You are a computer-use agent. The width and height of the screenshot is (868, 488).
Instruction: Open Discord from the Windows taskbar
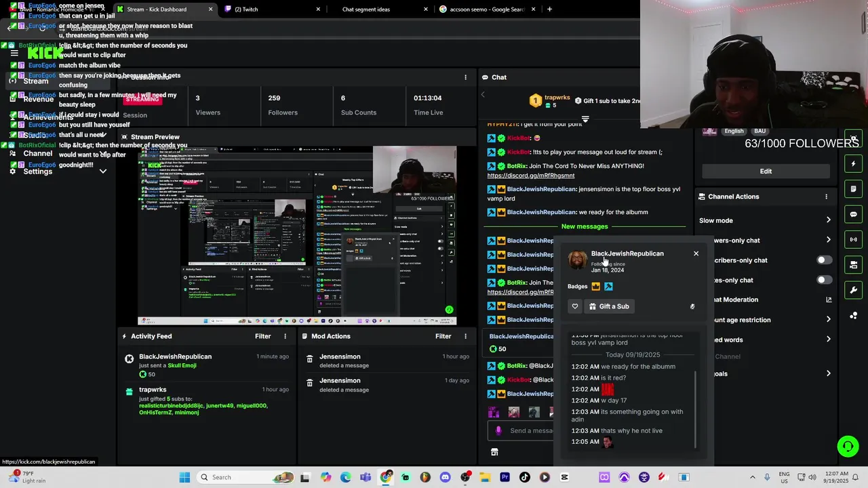point(445,477)
